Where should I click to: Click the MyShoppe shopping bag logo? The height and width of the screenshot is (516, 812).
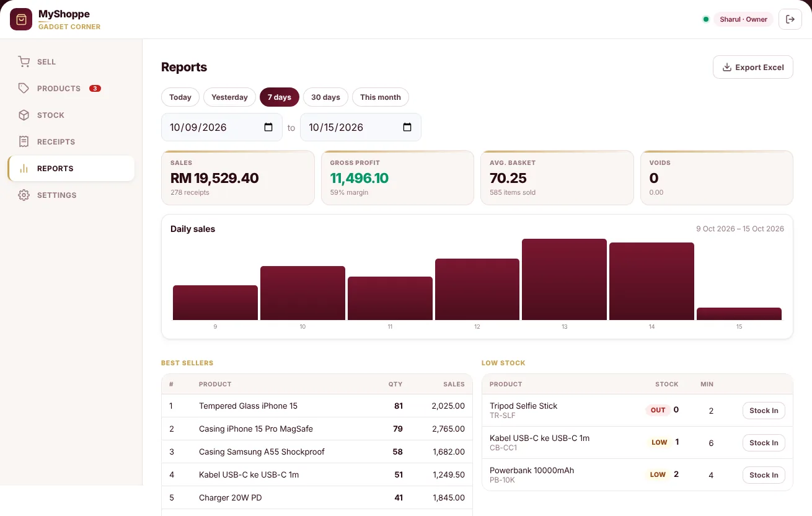21,19
